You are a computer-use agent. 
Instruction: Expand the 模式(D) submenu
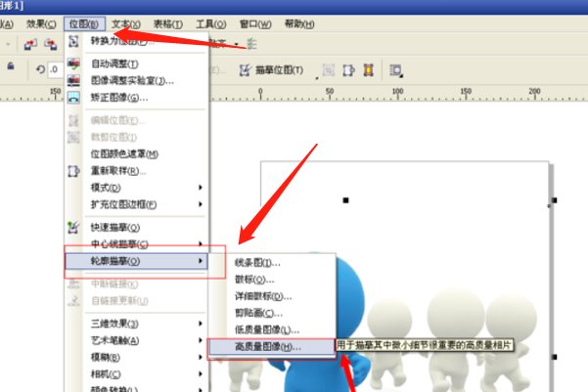click(137, 188)
